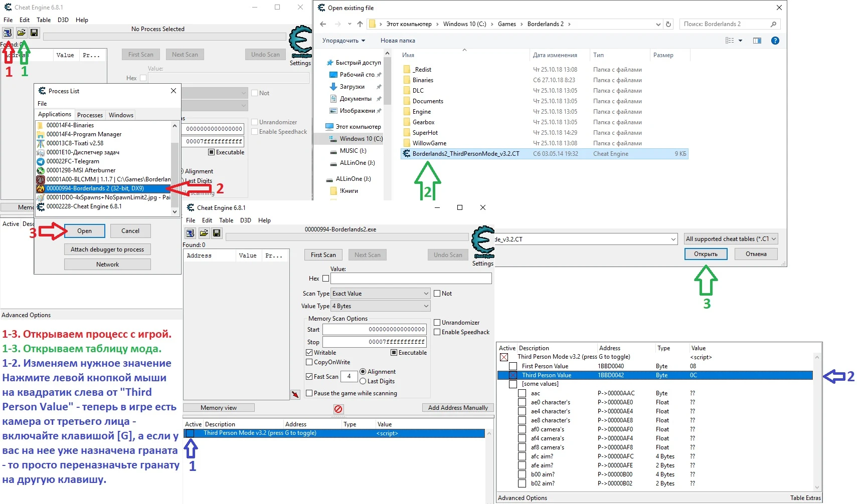Screen dimensions: 857x504
Task: Select MUSIC (I:) drive in sidebar
Action: pos(349,151)
